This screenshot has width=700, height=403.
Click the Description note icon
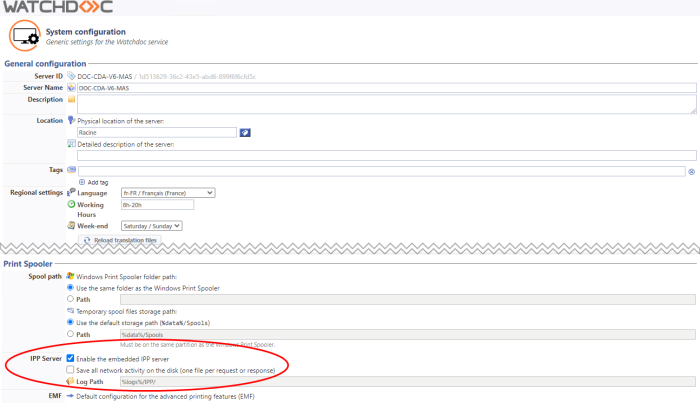[x=71, y=100]
